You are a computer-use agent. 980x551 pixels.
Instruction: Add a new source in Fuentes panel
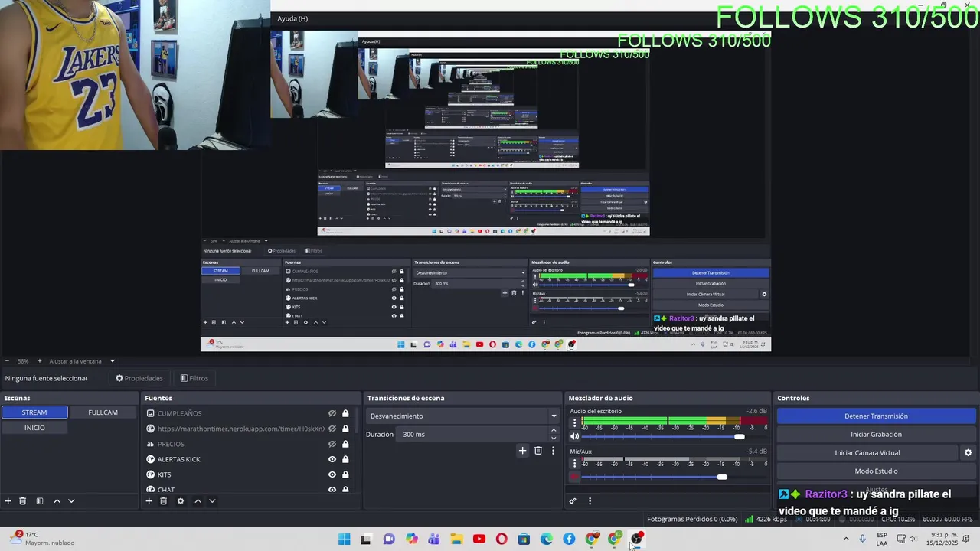click(149, 501)
